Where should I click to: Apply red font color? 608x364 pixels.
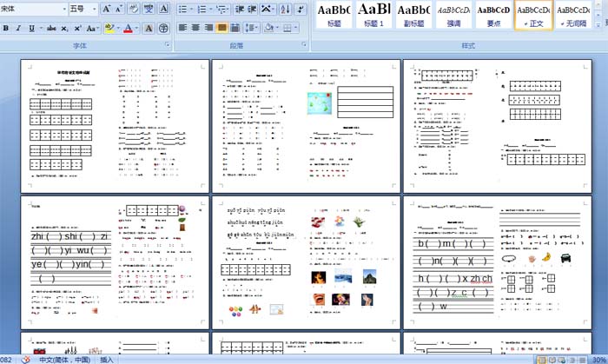[x=128, y=29]
